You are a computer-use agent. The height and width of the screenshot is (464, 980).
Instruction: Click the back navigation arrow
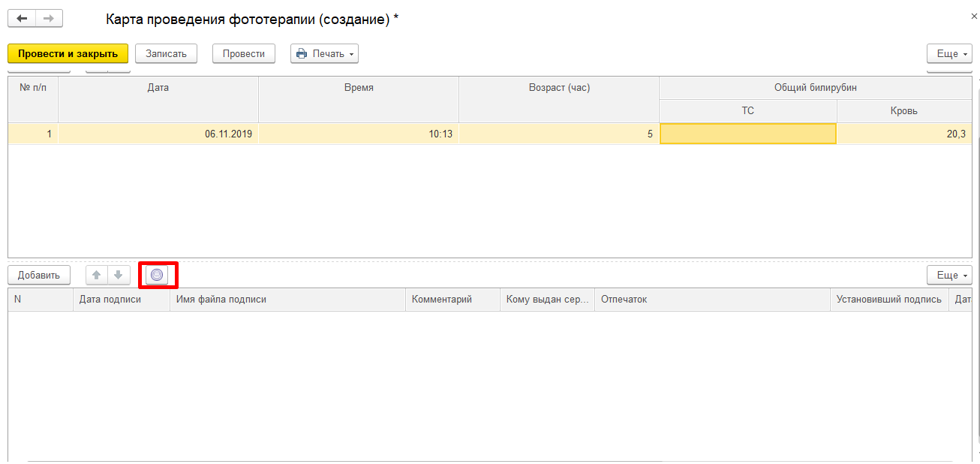click(22, 18)
